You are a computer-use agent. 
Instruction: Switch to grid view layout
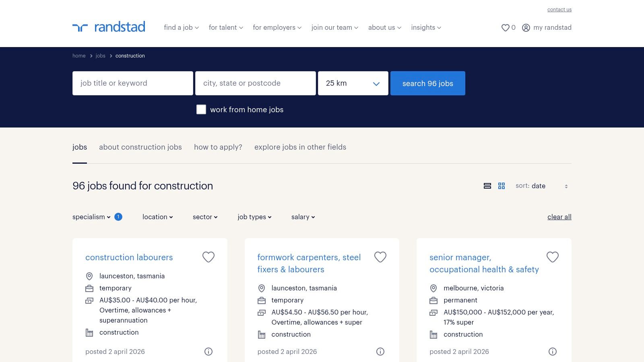click(502, 186)
